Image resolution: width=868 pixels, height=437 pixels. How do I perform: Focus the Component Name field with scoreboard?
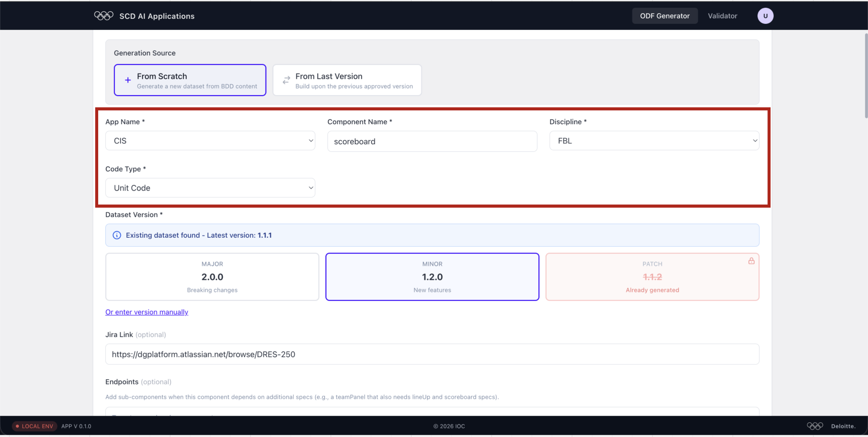[x=432, y=141]
